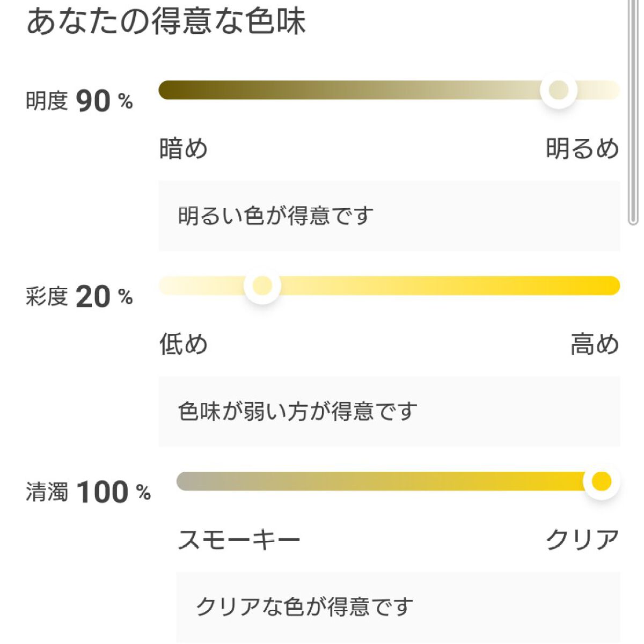The image size is (644, 644).
Task: Click the 明度 brightness slider thumb
Action: [x=558, y=90]
